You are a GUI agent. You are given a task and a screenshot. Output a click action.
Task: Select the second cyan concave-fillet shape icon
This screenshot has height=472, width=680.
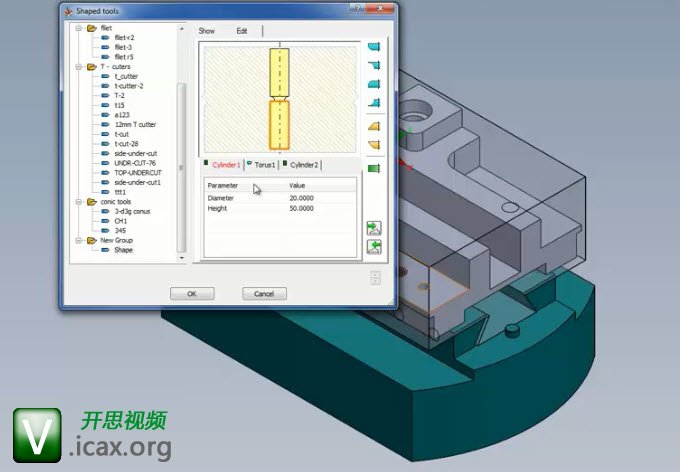374,66
